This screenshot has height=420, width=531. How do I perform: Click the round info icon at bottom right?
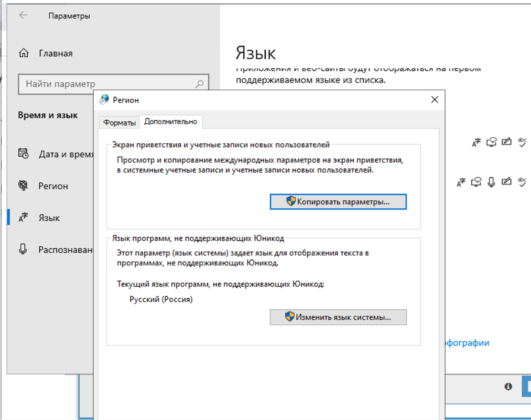[x=508, y=386]
